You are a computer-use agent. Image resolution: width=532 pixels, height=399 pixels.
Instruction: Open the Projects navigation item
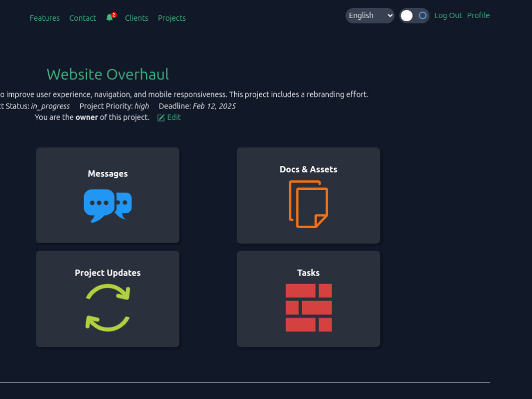[x=172, y=18]
